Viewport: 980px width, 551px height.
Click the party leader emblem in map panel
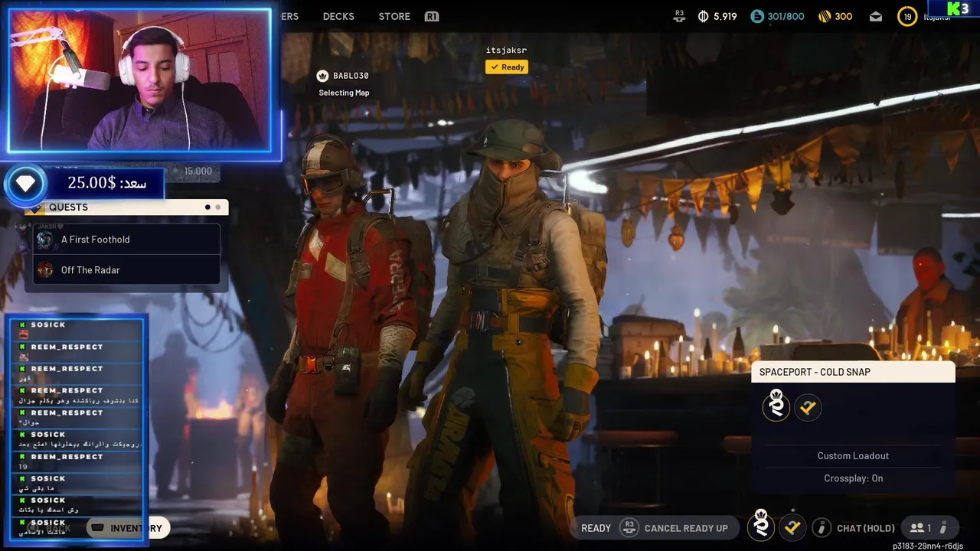(776, 406)
